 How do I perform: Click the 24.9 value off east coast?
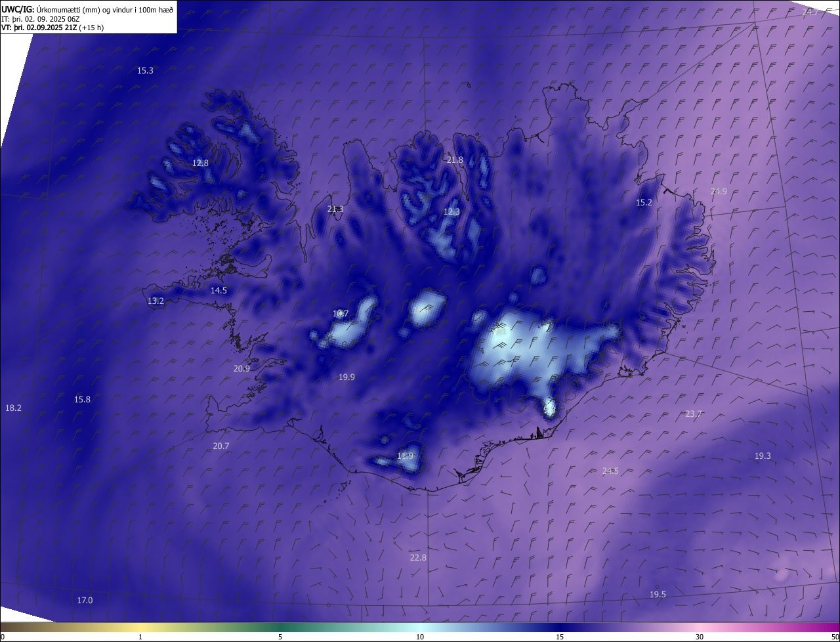coord(719,191)
